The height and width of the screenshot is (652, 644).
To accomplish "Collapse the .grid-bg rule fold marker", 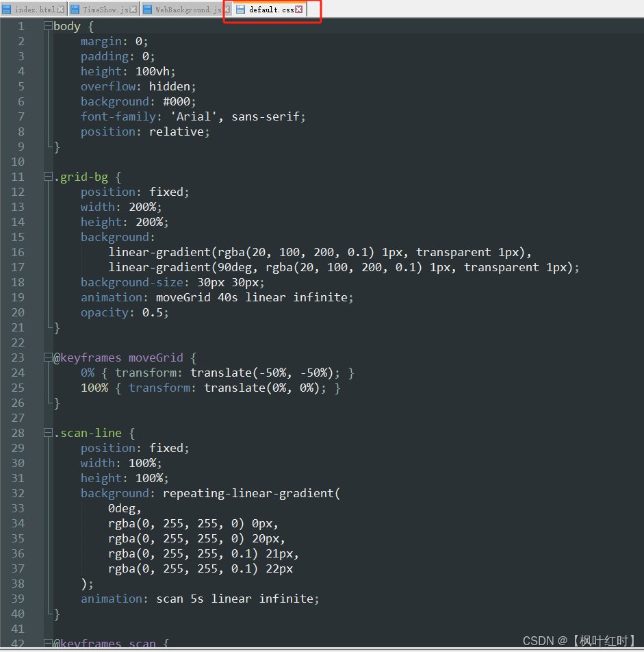I will tap(47, 177).
